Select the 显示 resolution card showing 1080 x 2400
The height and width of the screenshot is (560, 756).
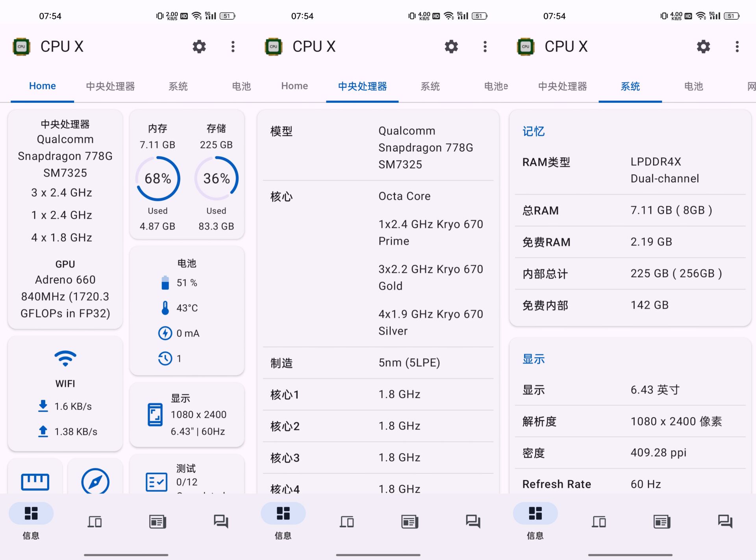click(x=187, y=414)
